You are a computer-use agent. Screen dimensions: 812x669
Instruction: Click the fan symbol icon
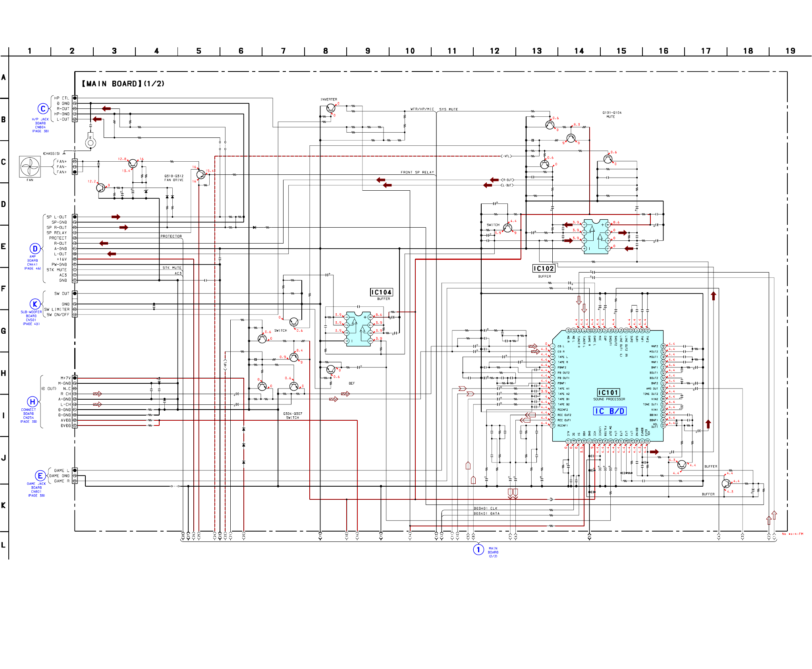[x=30, y=167]
